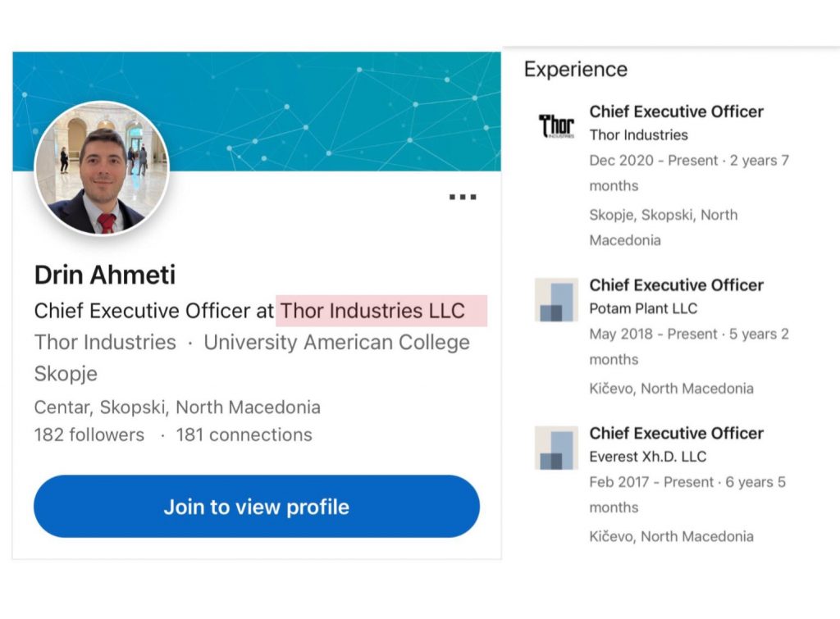The image size is (840, 619).
Task: Click Thor Industries under the headline
Action: tap(105, 343)
